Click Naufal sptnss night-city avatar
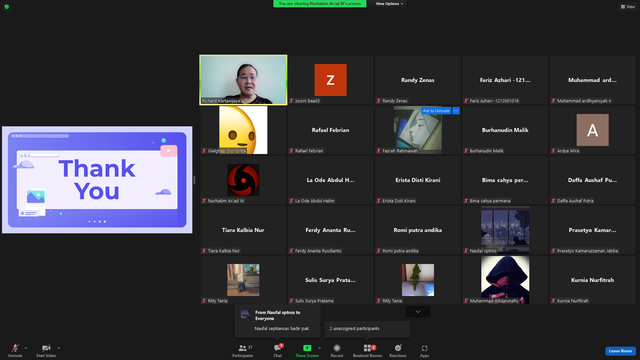Screen dimensions: 640x360 coord(505,230)
